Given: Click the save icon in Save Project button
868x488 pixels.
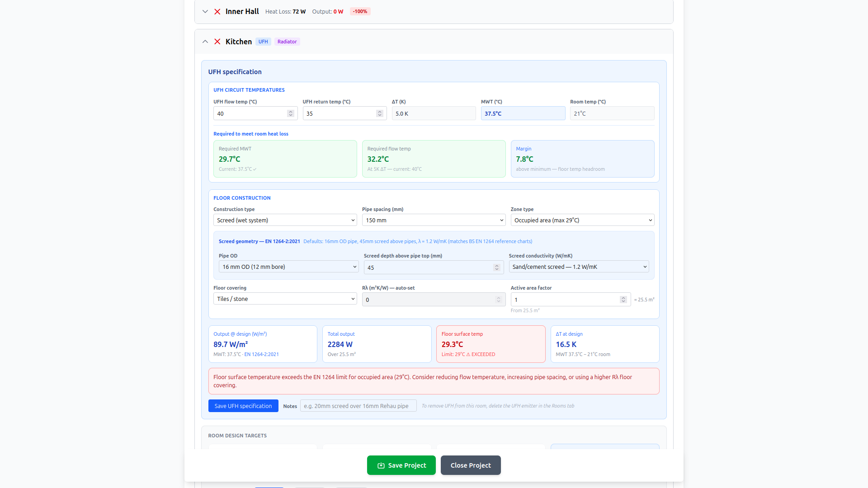Looking at the screenshot, I should pos(381,465).
